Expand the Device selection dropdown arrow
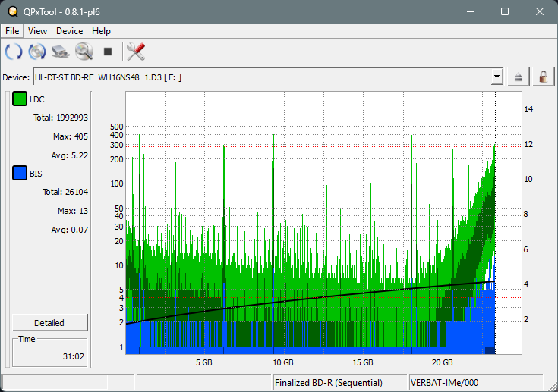 click(497, 77)
